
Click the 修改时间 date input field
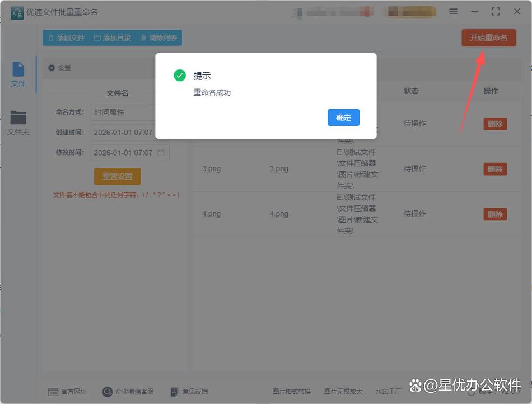click(129, 153)
